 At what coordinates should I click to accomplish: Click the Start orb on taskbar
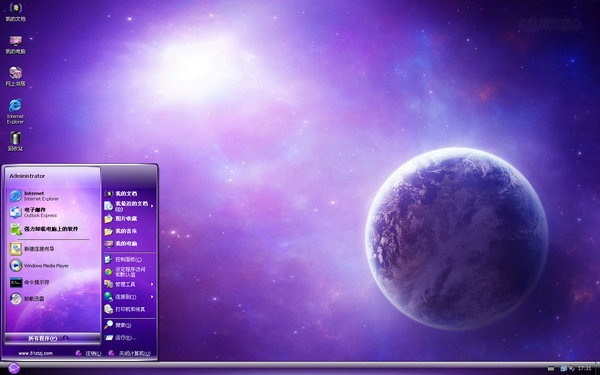(14, 368)
